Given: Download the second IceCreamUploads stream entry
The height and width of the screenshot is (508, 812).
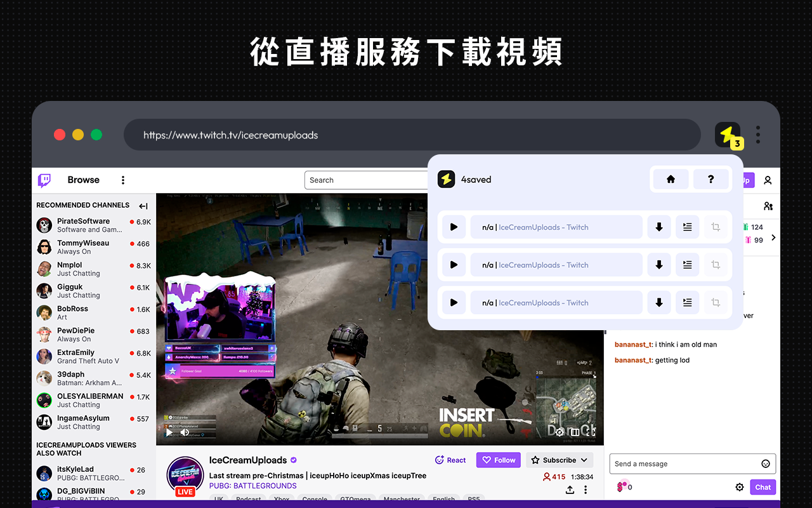Looking at the screenshot, I should (x=659, y=265).
